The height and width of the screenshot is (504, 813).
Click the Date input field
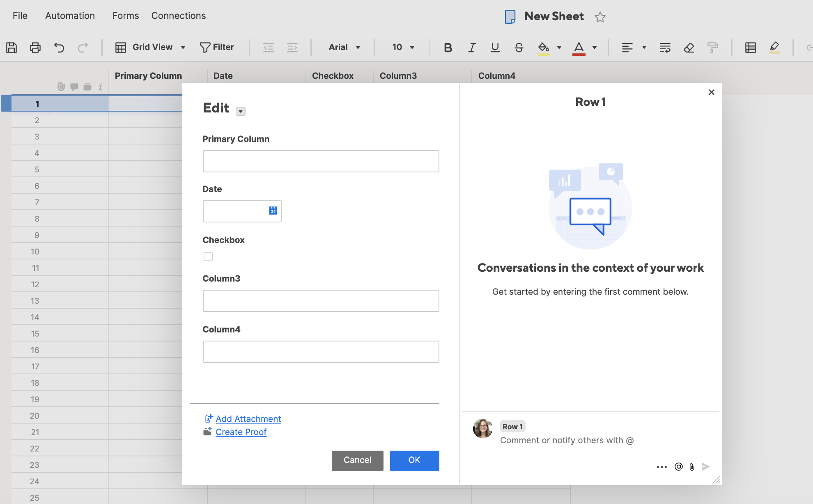click(x=242, y=211)
